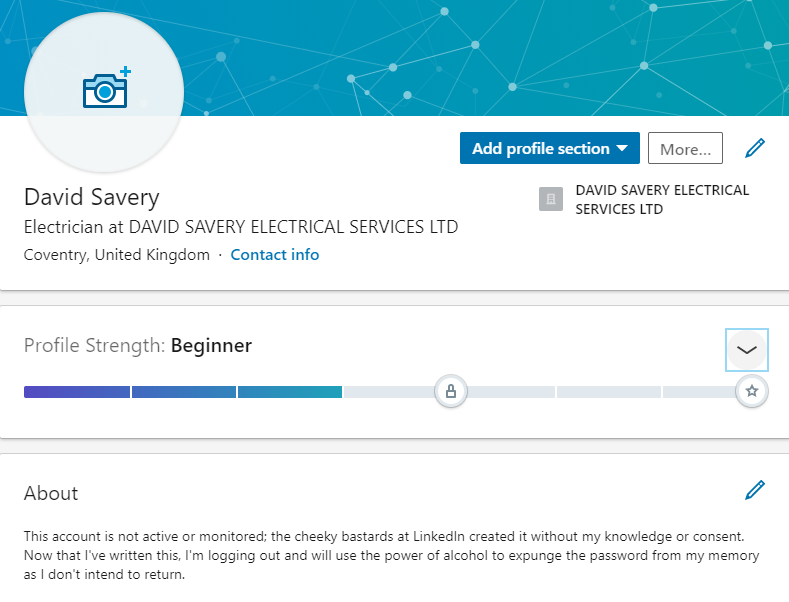
Task: Edit intro with the top pencil icon
Action: coord(755,148)
